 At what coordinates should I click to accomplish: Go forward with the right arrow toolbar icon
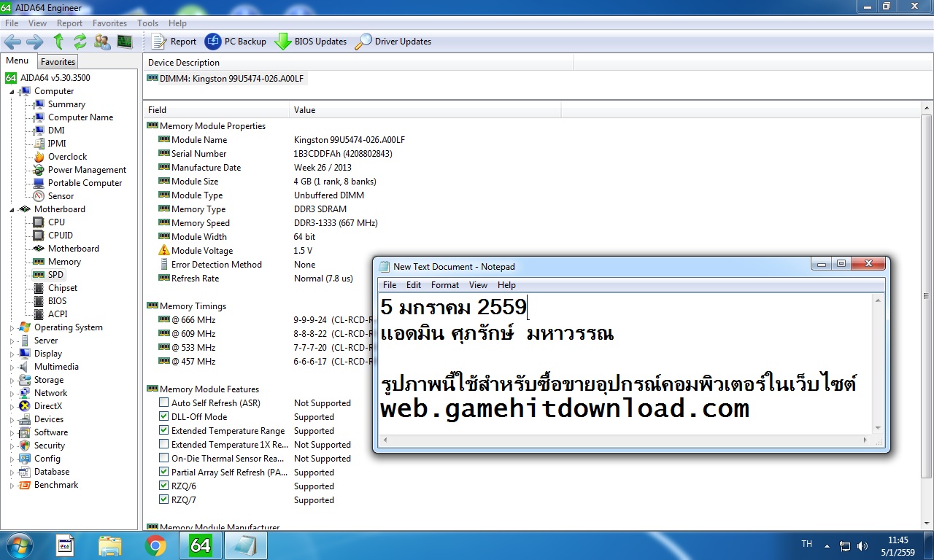coord(35,42)
